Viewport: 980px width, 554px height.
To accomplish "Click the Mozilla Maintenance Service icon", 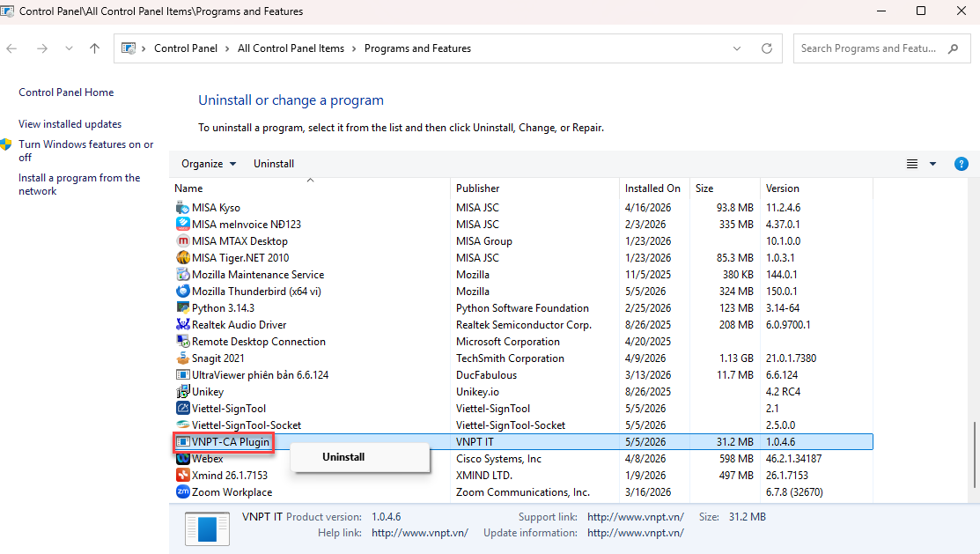I will tap(182, 275).
